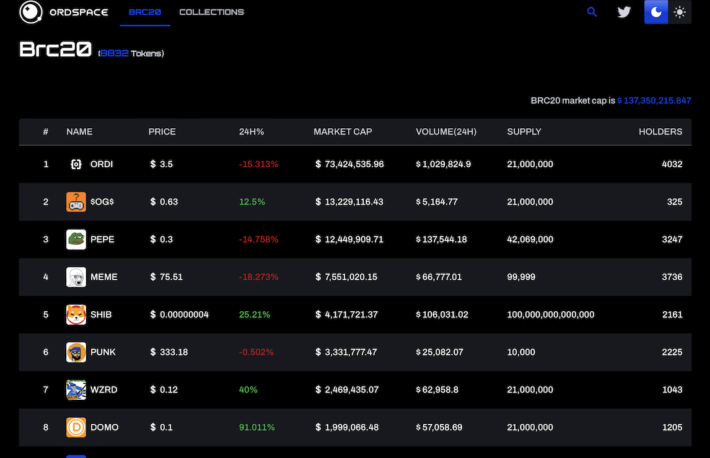Click the ORDI token icon

click(x=76, y=164)
